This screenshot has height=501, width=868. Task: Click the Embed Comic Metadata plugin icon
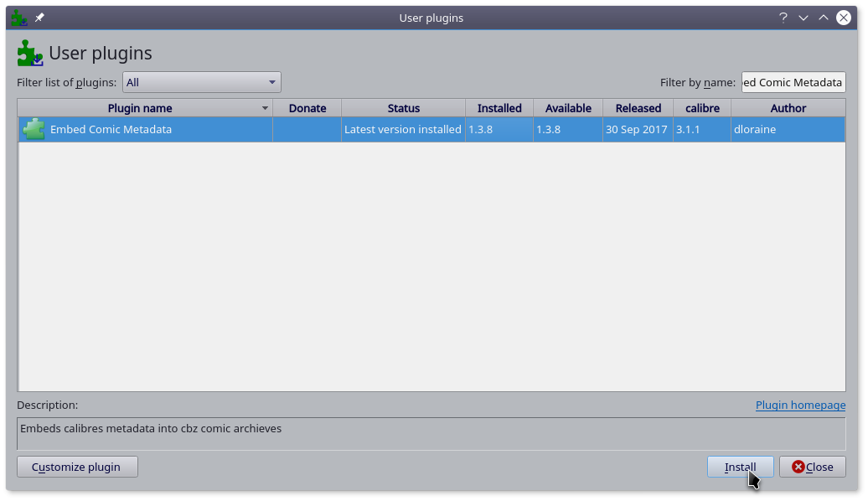coord(34,129)
